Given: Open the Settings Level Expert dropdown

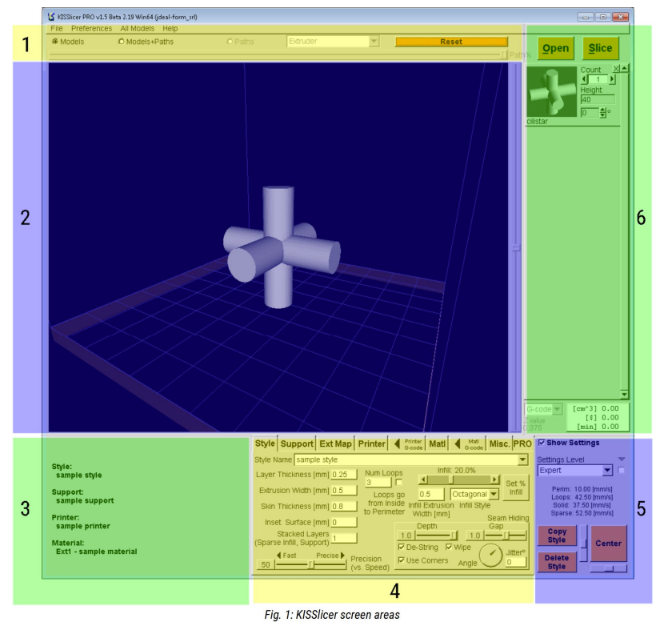Looking at the screenshot, I should click(x=607, y=471).
